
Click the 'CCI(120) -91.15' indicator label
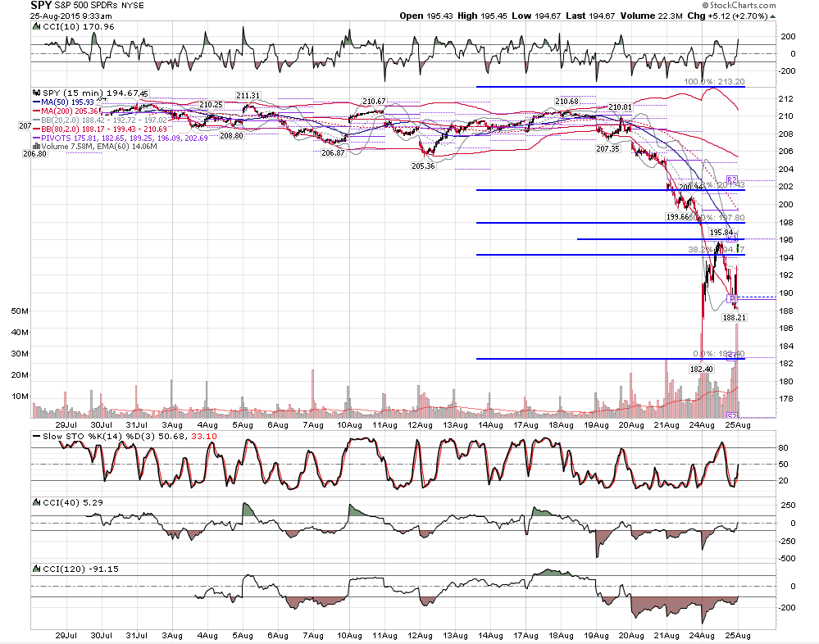(x=80, y=569)
